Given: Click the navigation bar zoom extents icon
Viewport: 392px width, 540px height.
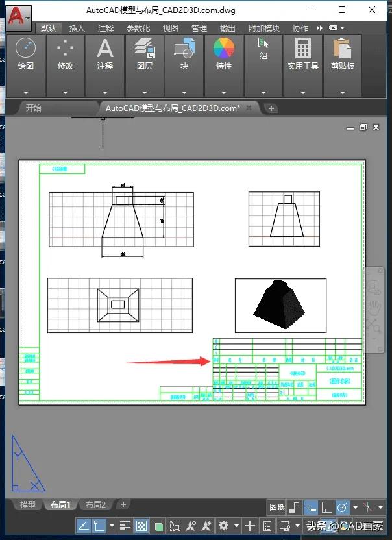Looking at the screenshot, I should 374,326.
